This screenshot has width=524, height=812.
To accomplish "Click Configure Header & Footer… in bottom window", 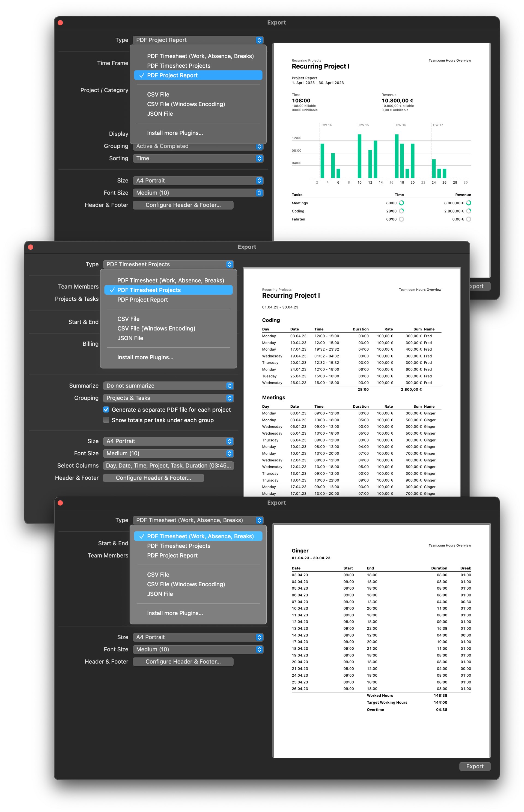I will pos(183,662).
